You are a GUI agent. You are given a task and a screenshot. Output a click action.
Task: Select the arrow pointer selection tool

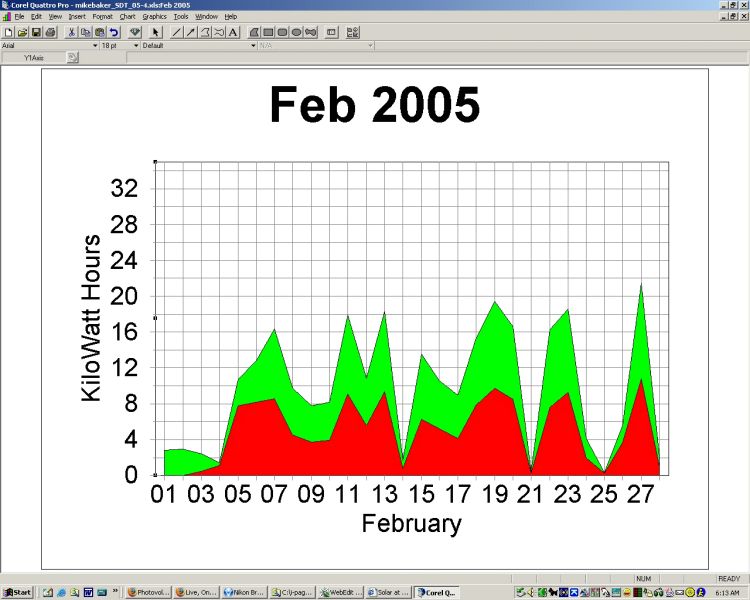point(156,32)
